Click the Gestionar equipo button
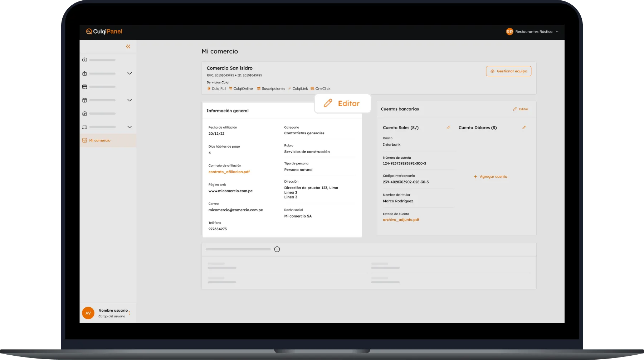The width and height of the screenshot is (644, 360). [508, 71]
